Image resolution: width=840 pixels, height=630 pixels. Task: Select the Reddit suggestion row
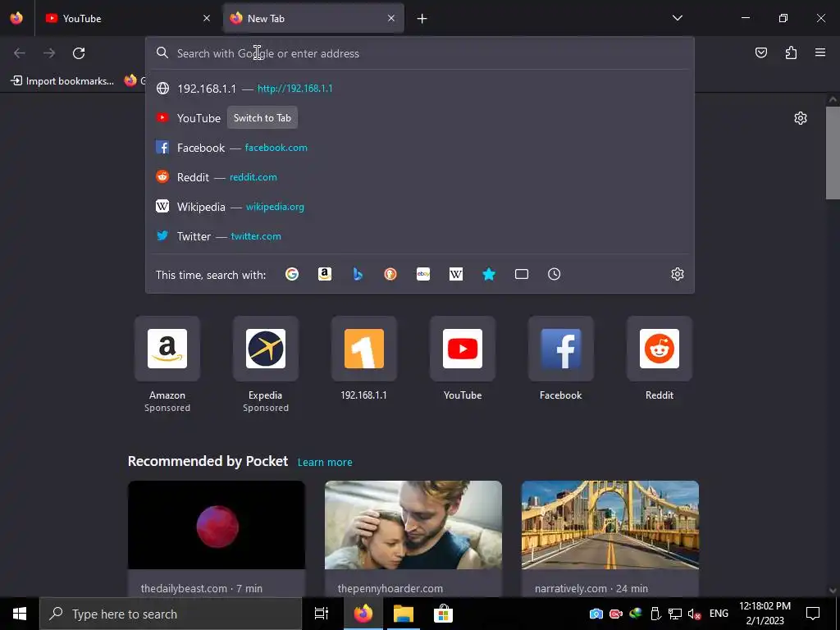click(420, 177)
